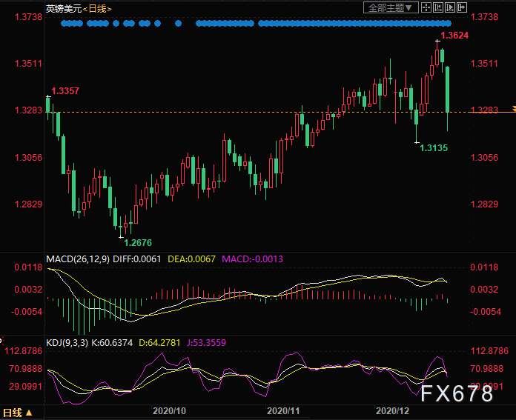Open the <日线> timeframe selector in chart title

96,7
